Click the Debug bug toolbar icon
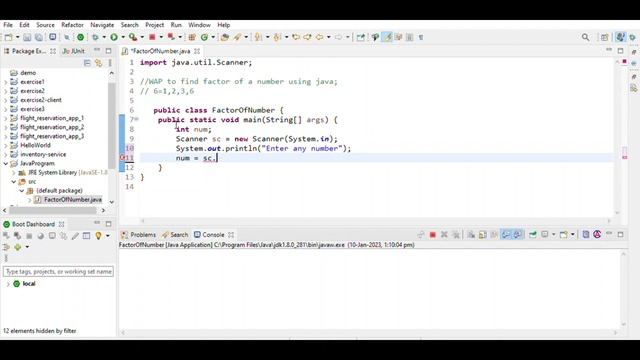This screenshot has width=640, height=360. click(95, 38)
